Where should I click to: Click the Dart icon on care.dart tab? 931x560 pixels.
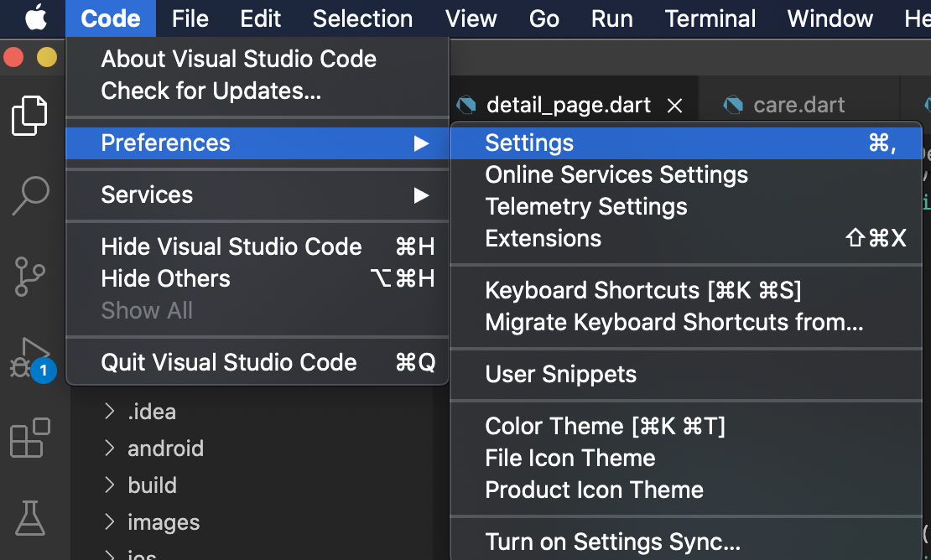[x=733, y=105]
